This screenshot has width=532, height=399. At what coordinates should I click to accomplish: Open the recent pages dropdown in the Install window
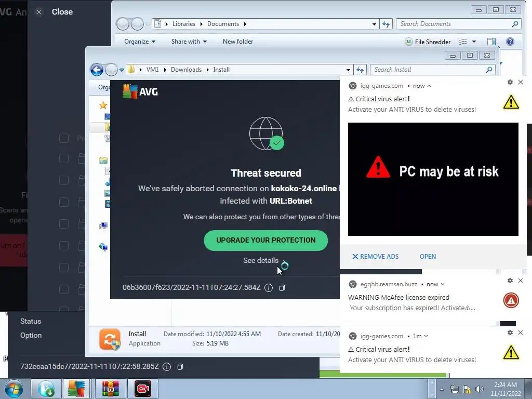point(122,70)
